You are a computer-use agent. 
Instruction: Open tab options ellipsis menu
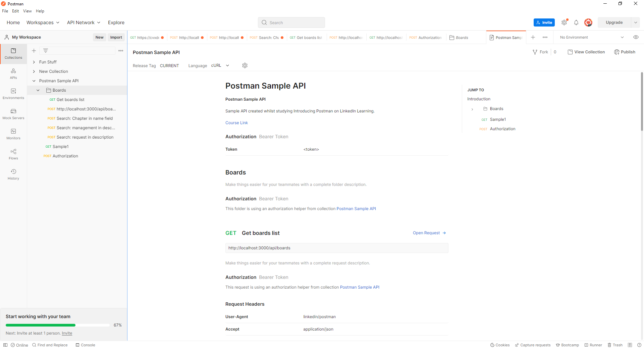click(x=545, y=37)
